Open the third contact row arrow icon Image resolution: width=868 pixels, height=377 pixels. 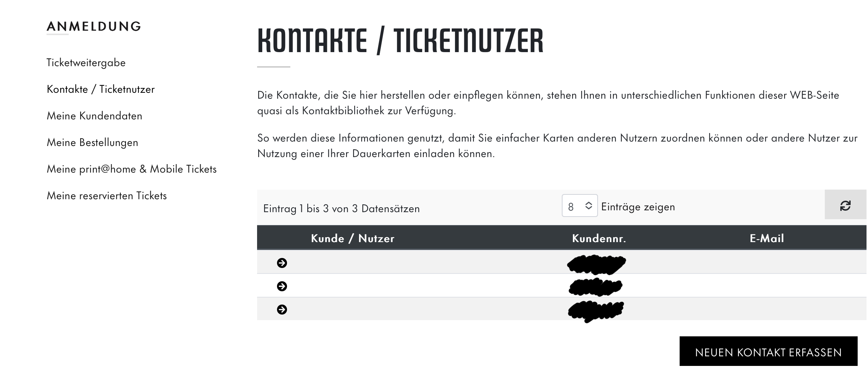click(x=282, y=309)
